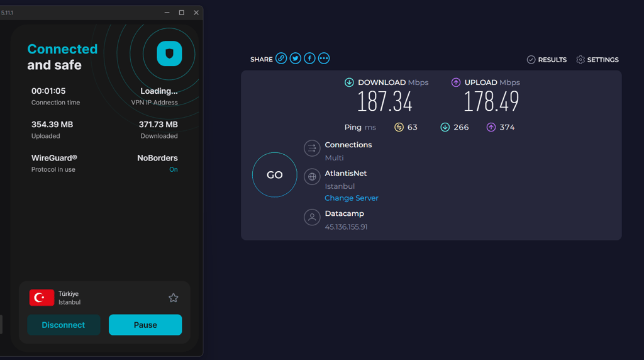Click the Settings gear icon
This screenshot has width=644, height=360.
point(580,60)
